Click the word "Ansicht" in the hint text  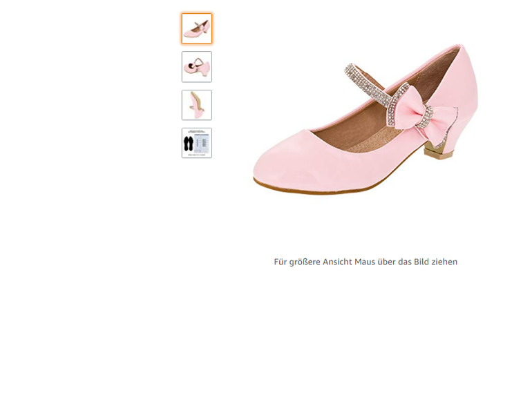point(337,262)
